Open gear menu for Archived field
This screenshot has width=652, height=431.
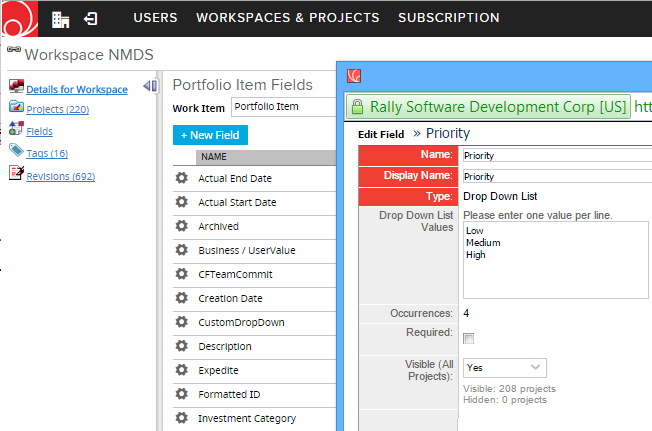[x=181, y=226]
